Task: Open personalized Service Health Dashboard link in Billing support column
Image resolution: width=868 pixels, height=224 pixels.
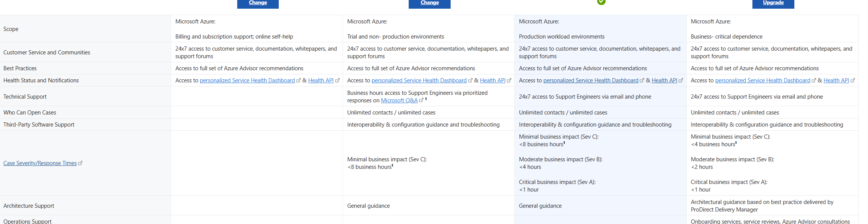Action: [247, 80]
